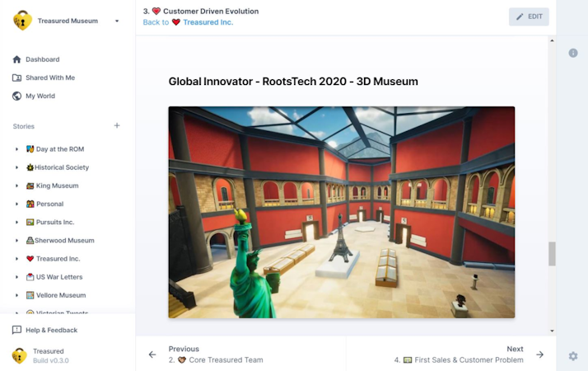Expand the Treasured Inc. story
This screenshot has height=371, width=588.
tap(16, 259)
